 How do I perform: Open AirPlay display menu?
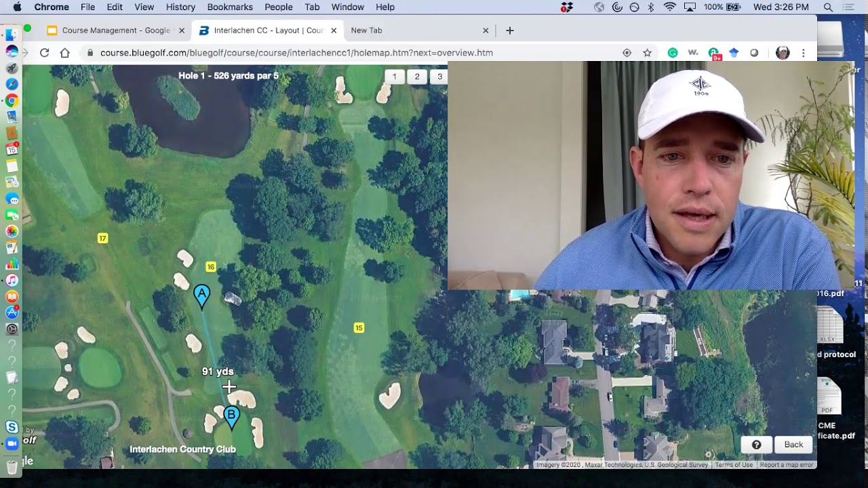click(x=690, y=7)
